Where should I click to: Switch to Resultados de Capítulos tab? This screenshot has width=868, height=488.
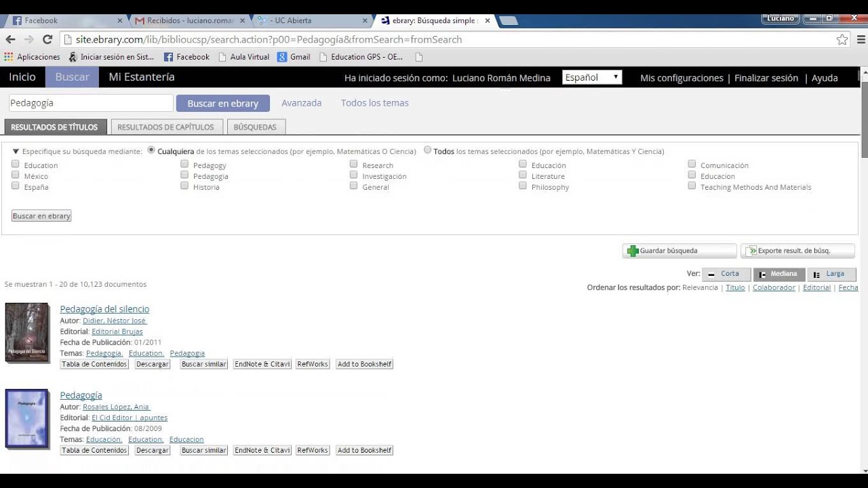(165, 127)
